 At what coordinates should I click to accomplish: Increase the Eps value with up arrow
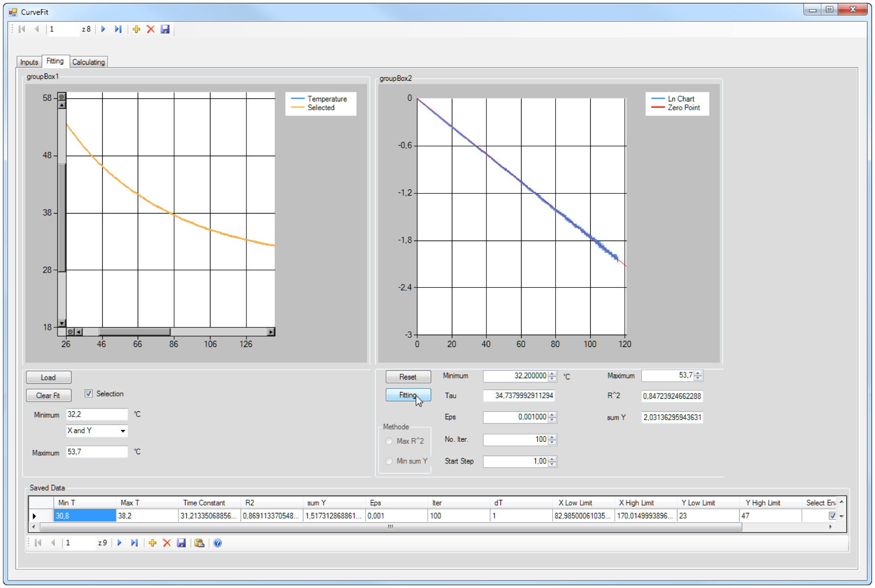coord(552,415)
